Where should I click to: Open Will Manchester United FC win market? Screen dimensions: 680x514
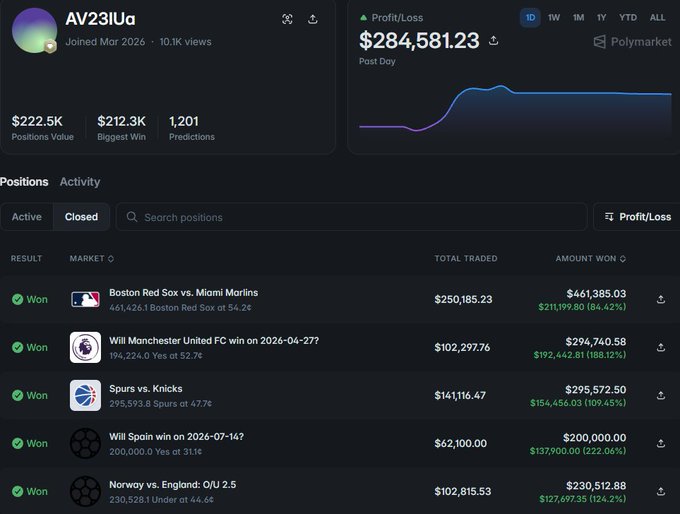pyautogui.click(x=214, y=341)
